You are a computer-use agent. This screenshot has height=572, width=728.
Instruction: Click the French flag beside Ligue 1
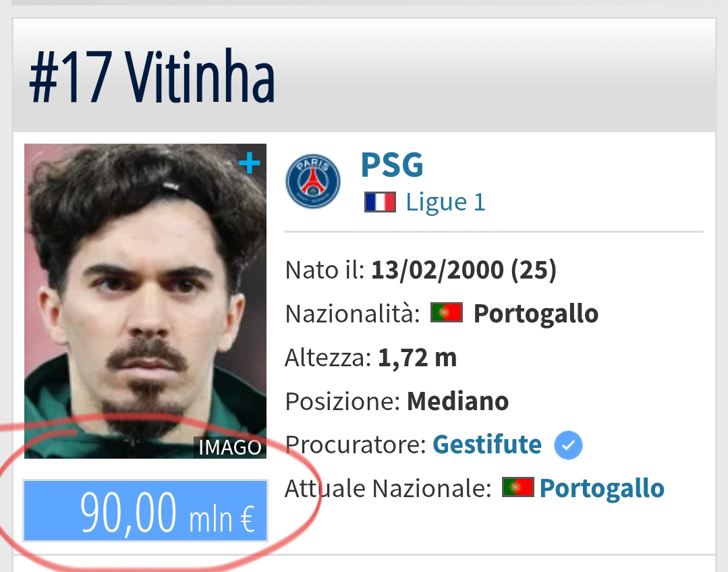[381, 202]
